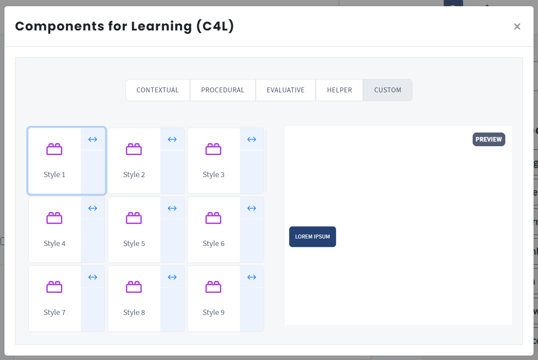
Task: Toggle full-width arrow for Style 6
Action: point(252,208)
